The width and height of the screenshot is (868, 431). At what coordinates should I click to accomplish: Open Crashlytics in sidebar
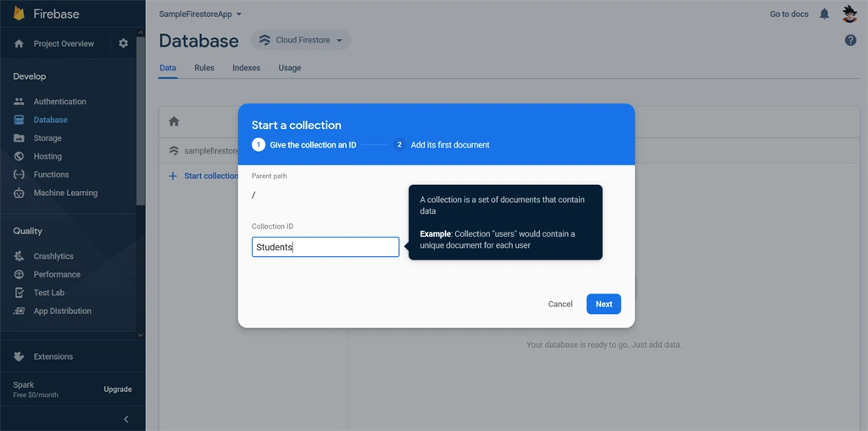click(53, 256)
